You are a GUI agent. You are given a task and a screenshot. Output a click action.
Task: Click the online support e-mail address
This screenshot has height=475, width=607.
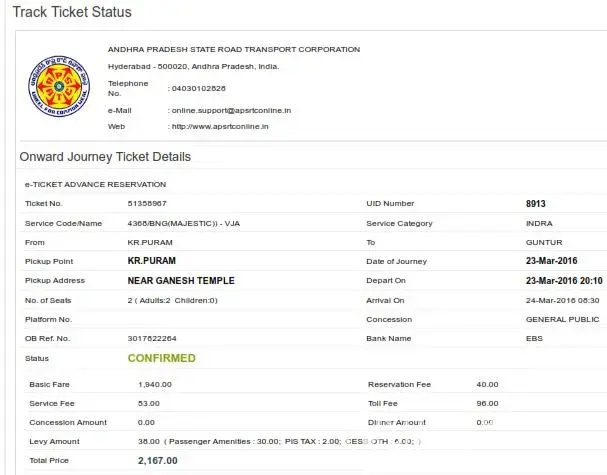pos(230,110)
